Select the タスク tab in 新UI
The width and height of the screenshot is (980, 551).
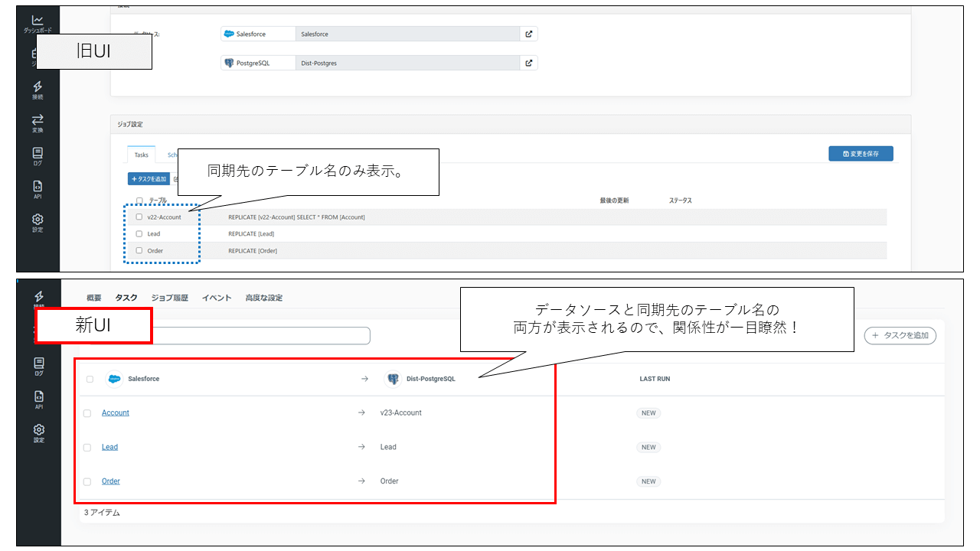pos(126,298)
